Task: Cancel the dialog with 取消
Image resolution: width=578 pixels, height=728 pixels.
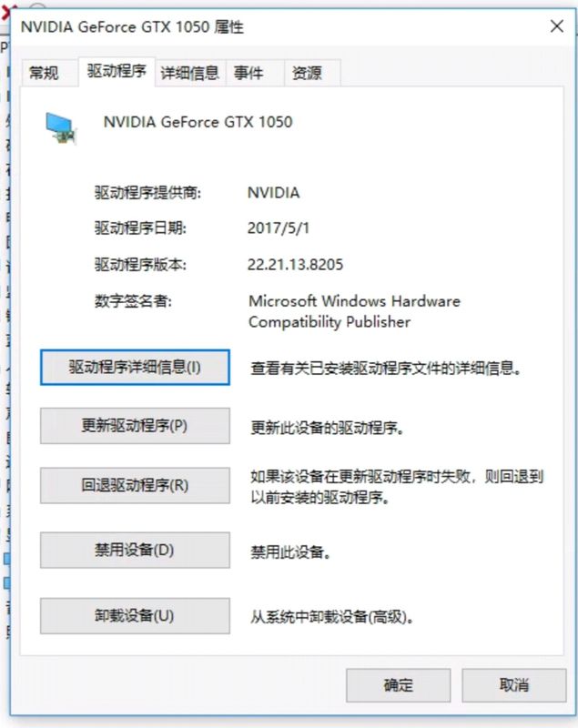Action: pos(514,685)
